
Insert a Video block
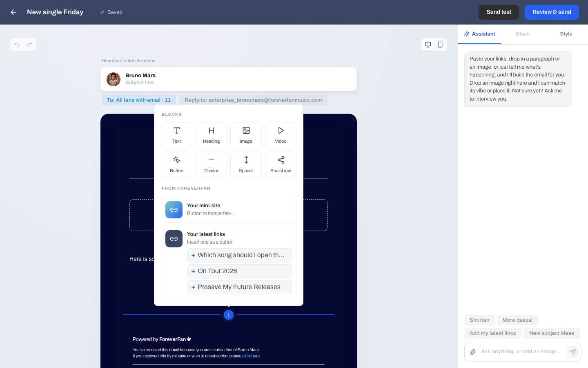281,135
